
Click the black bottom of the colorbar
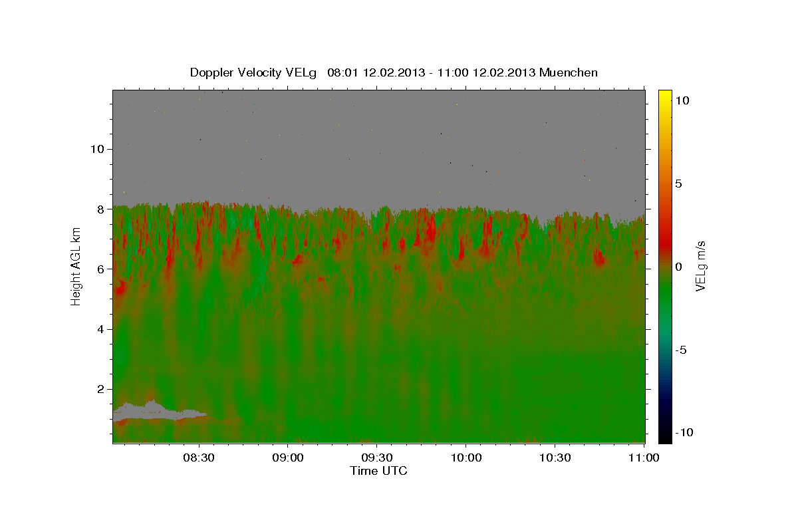tap(664, 436)
